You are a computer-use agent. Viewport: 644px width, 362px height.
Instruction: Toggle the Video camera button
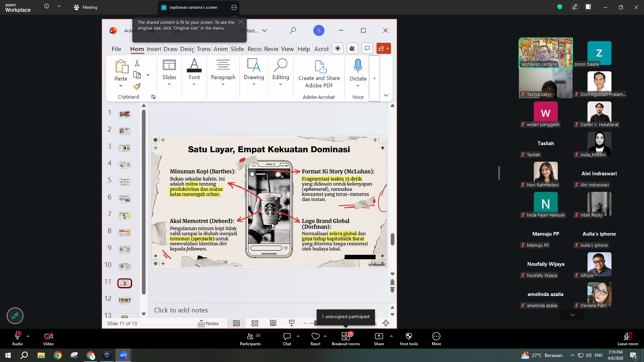48,339
